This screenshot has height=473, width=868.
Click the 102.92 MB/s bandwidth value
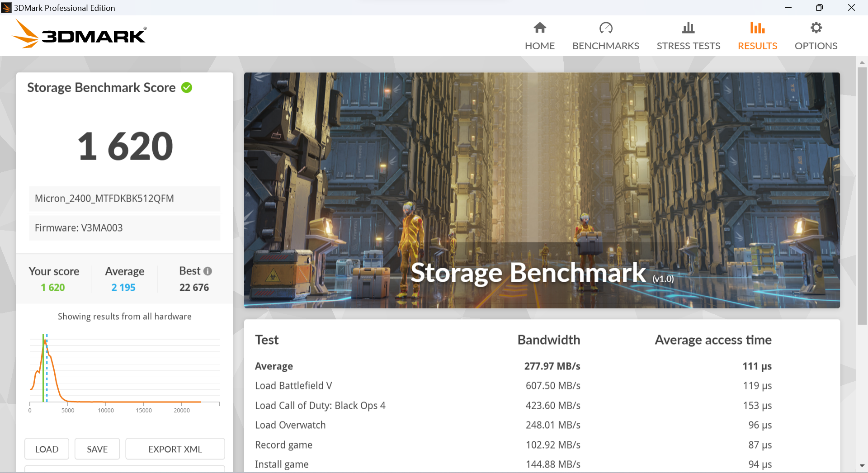(x=553, y=445)
